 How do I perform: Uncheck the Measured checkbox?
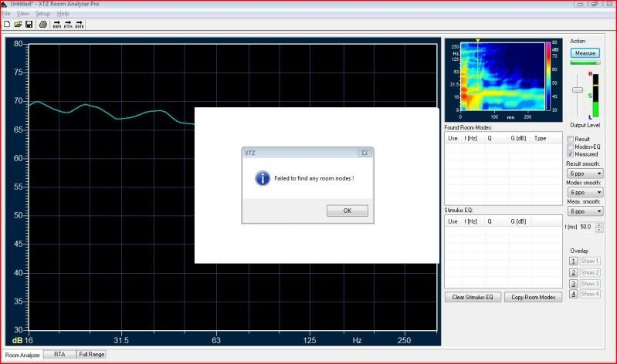(570, 154)
